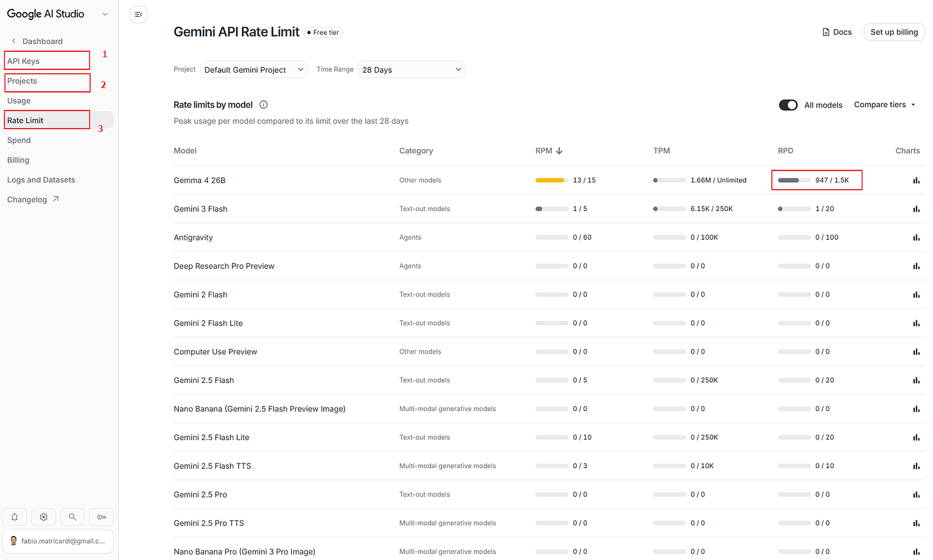Open charts for Gemini 2.5 Flash Lite
The image size is (933, 560).
coord(916,437)
